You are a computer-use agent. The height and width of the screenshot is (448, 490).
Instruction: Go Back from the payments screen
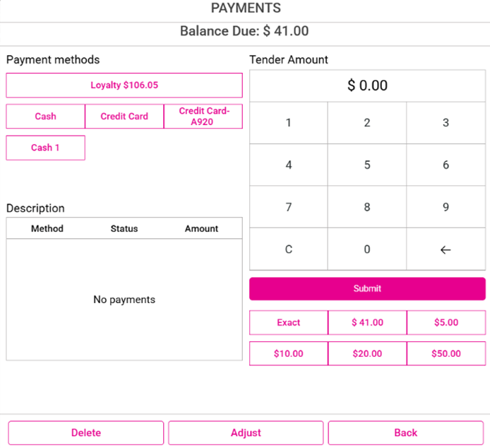pyautogui.click(x=406, y=433)
